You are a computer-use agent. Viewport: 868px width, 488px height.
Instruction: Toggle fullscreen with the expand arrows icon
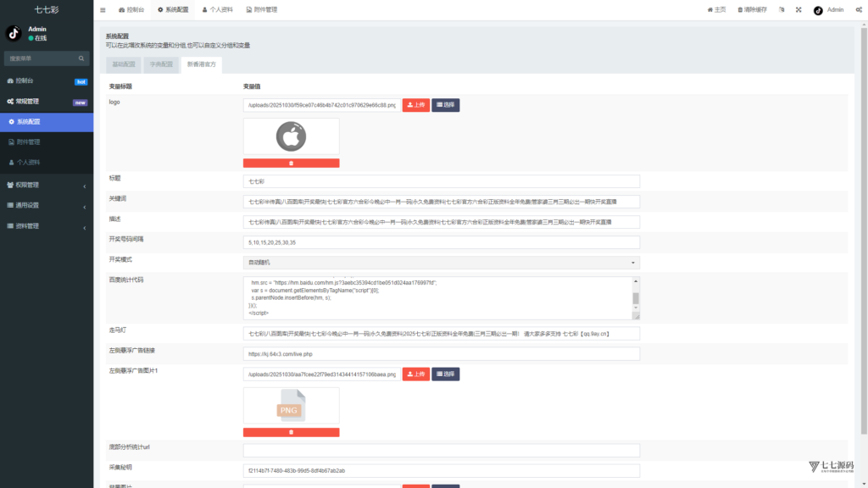point(798,10)
